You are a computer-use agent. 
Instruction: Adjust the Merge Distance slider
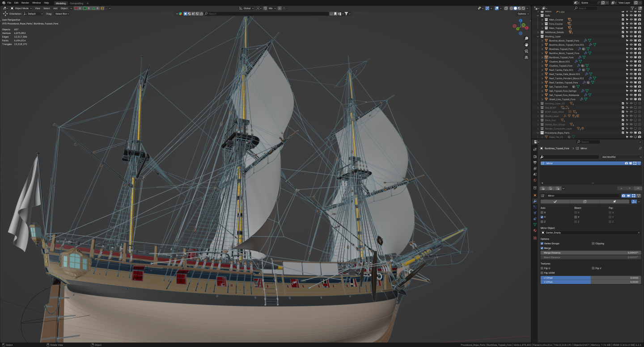coord(591,253)
